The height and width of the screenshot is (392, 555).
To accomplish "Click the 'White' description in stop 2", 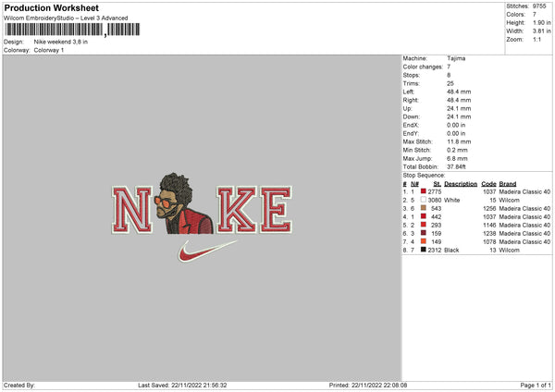I will coord(451,201).
